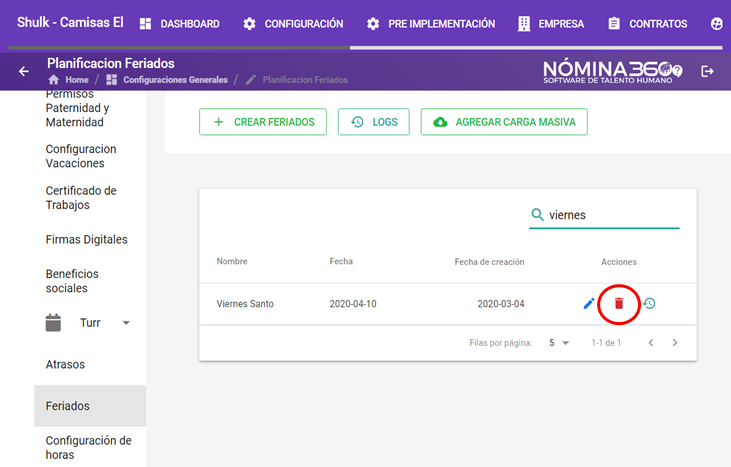Go to previous table page arrow

click(x=651, y=343)
